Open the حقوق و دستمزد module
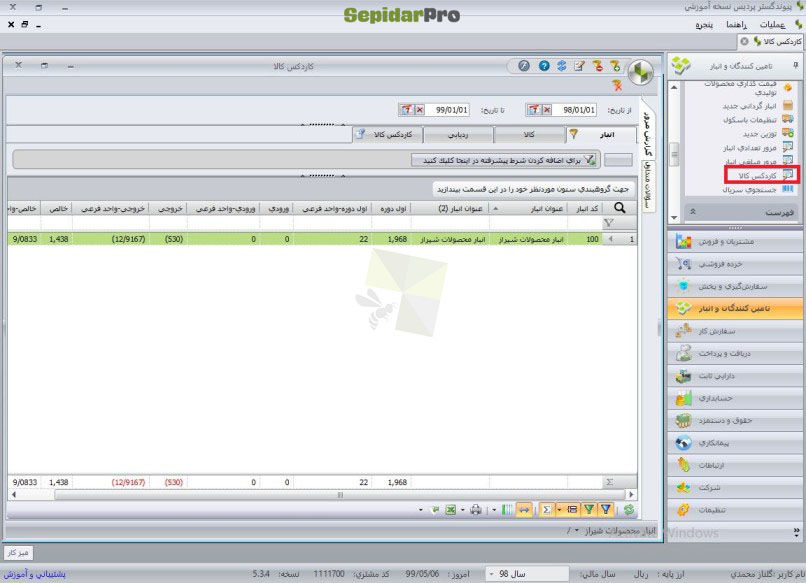The width and height of the screenshot is (806, 583). [x=735, y=421]
